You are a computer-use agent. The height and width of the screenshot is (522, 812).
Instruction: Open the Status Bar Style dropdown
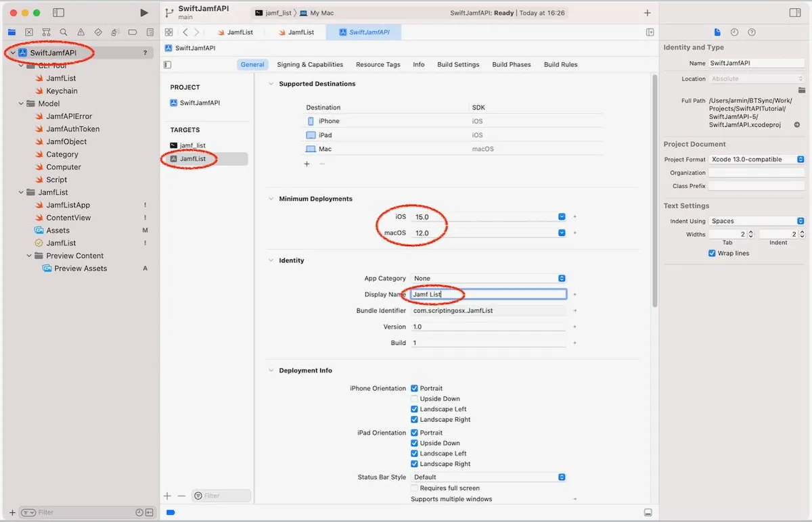(562, 477)
